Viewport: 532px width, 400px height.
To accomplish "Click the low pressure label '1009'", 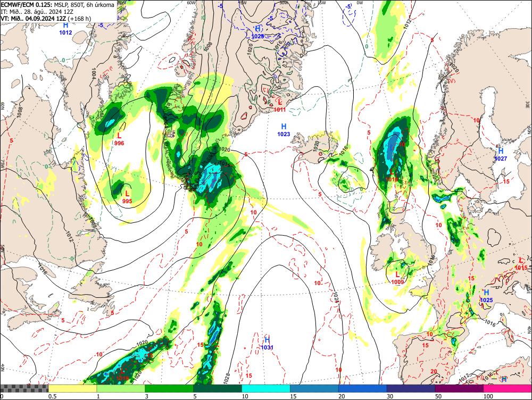I will (397, 282).
